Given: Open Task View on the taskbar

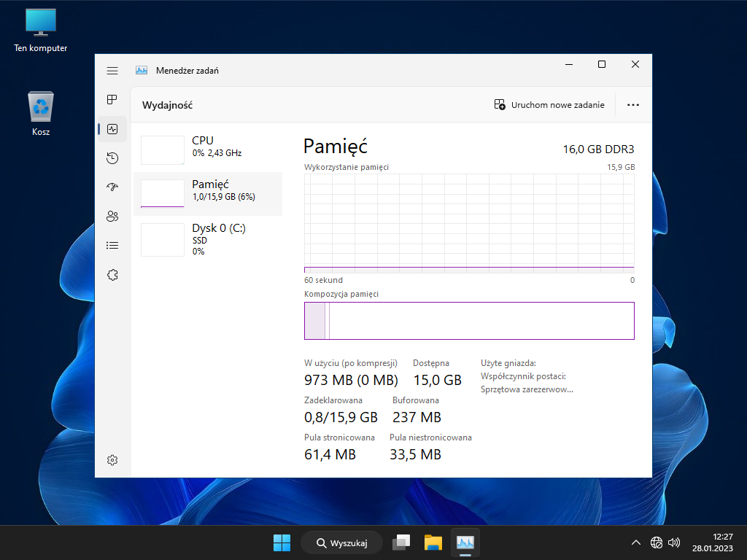Looking at the screenshot, I should pyautogui.click(x=401, y=542).
